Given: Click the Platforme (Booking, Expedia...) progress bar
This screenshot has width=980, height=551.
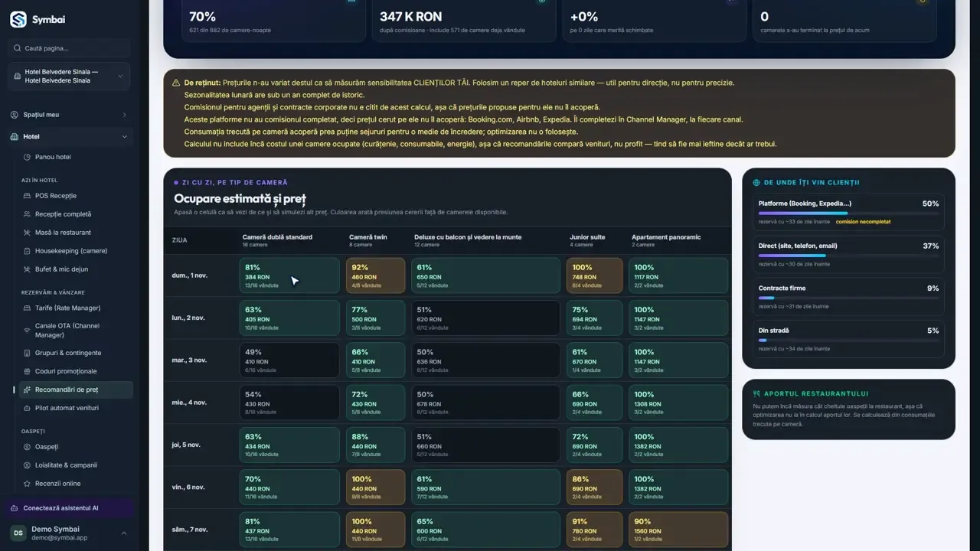Looking at the screenshot, I should (x=848, y=214).
